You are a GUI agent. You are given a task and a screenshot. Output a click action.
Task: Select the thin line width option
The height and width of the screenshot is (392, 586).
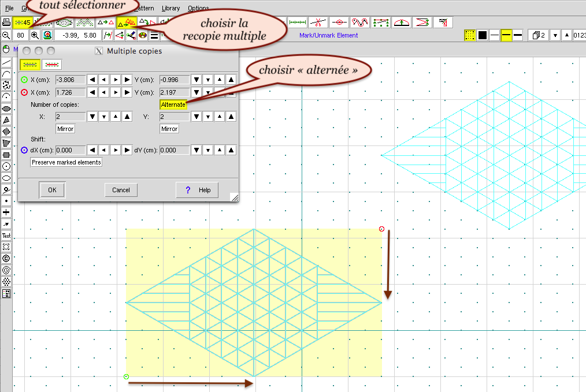coord(495,35)
